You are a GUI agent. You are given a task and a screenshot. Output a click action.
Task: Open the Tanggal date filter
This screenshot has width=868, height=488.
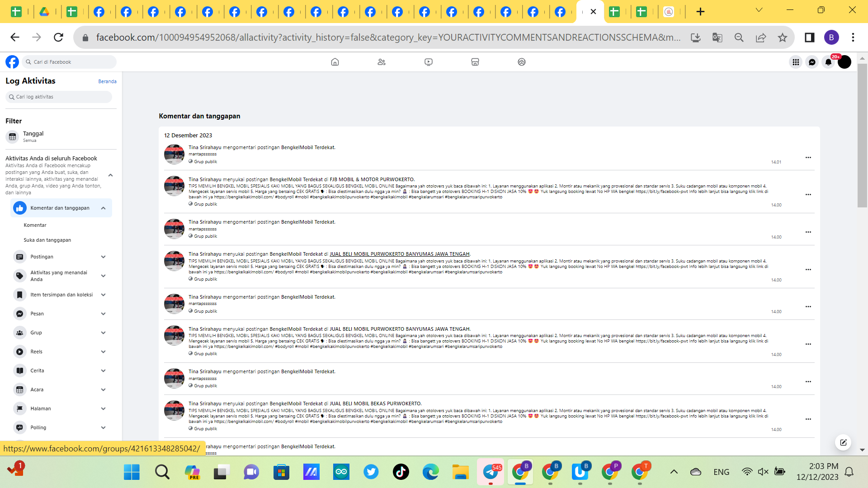[33, 136]
